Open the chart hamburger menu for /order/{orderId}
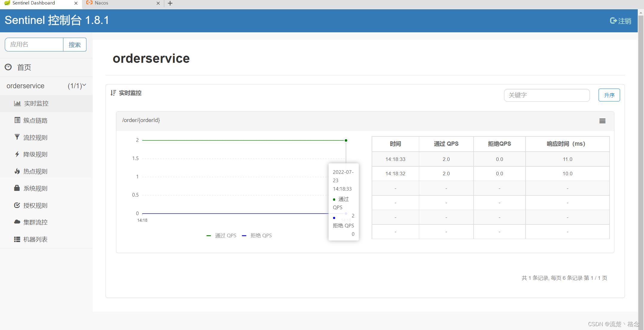Viewport: 644px width, 330px height. pos(602,121)
